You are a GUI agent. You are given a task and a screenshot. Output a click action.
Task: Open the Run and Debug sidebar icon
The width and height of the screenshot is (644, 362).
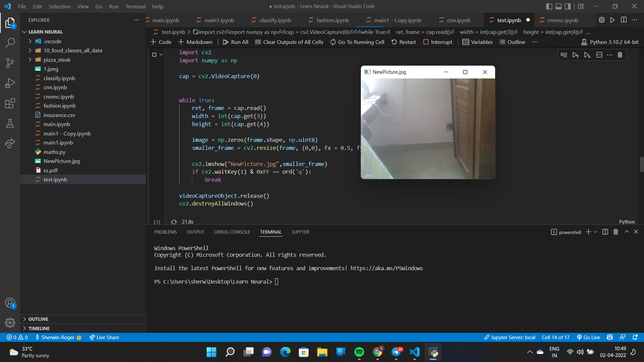(10, 83)
